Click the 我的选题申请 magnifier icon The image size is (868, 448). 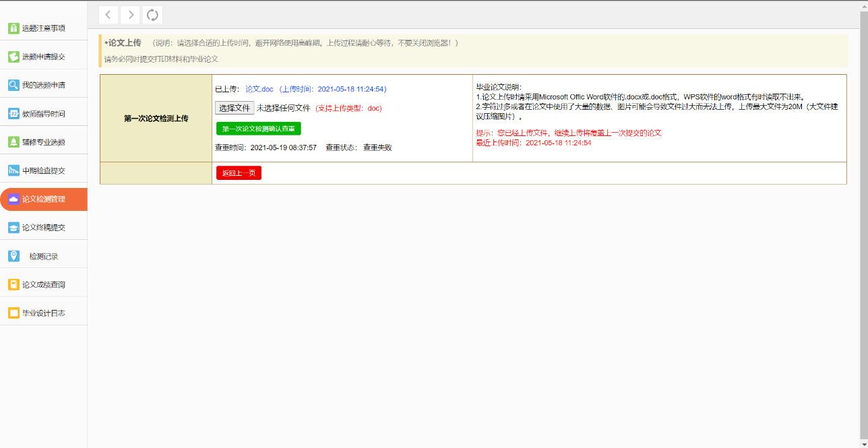point(13,85)
